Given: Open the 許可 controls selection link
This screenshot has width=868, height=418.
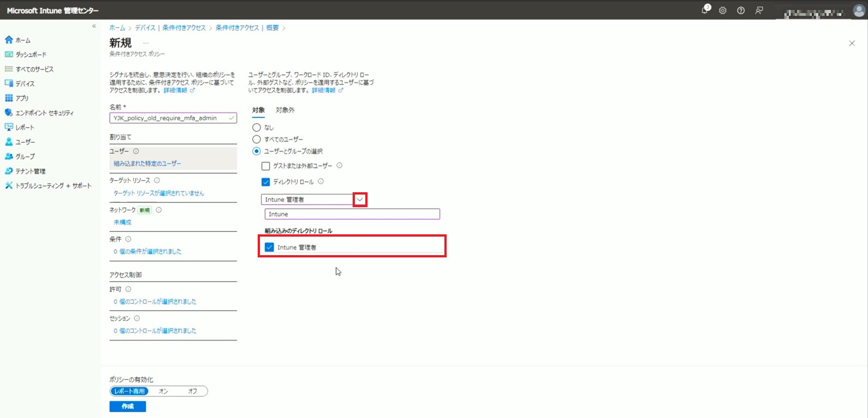Looking at the screenshot, I should (x=155, y=302).
